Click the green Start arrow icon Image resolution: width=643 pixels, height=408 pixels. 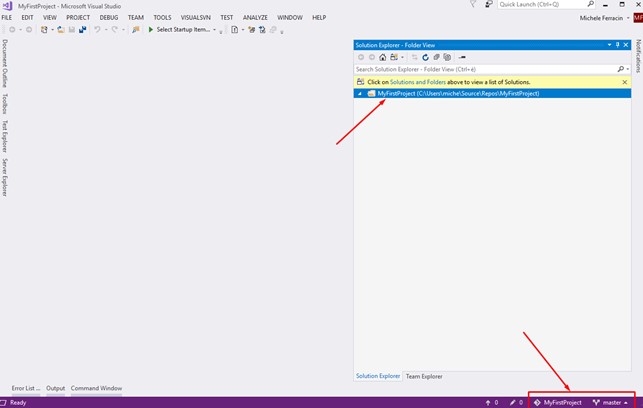[x=151, y=30]
